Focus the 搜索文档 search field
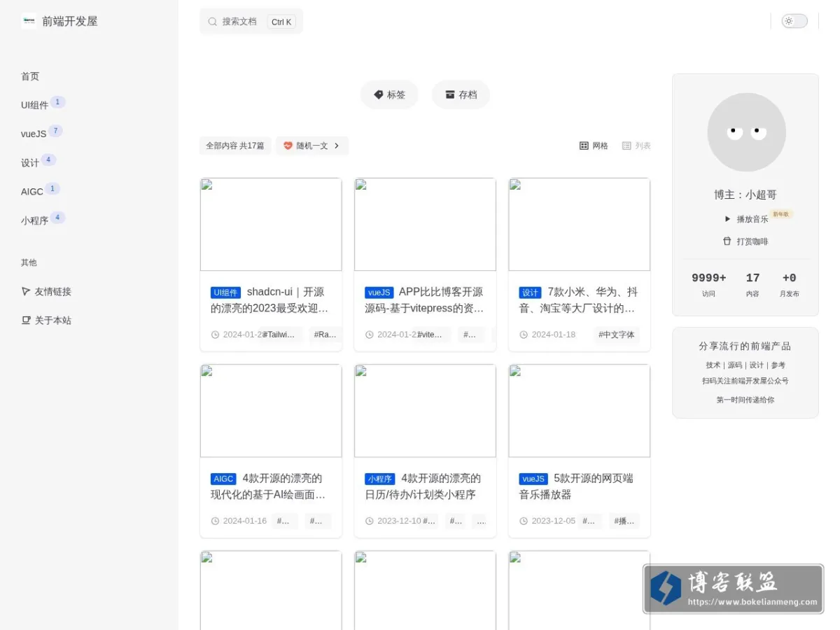This screenshot has width=840, height=630. tap(251, 22)
